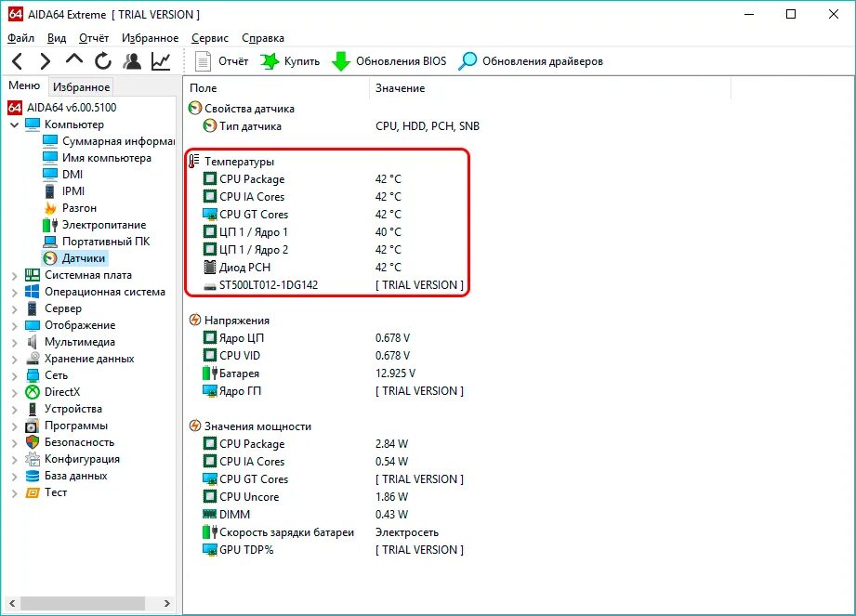Expand the Системная плата node

14,276
